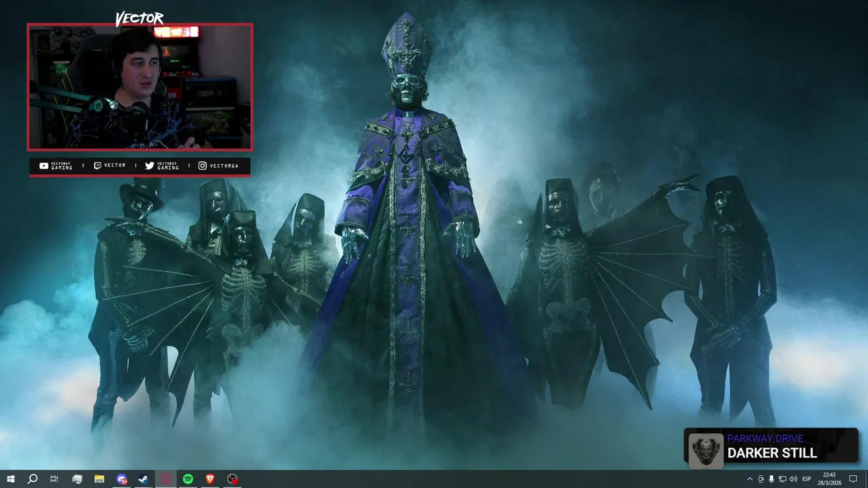Open taskbar search magnifier
Viewport: 868px width, 488px height.
(x=32, y=479)
